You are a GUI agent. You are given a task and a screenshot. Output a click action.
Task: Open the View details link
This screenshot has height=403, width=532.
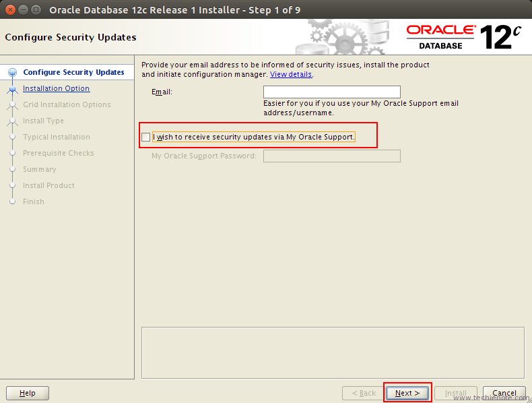point(291,74)
